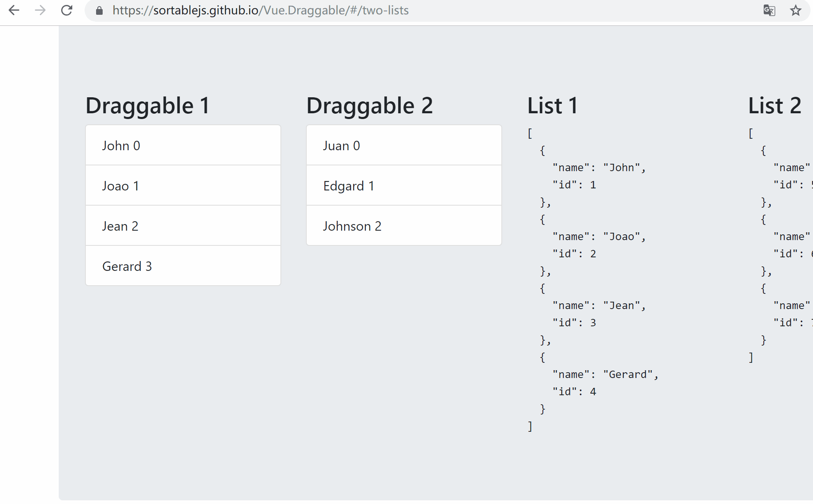Viewport: 813px width, 504px height.
Task: Select the "Edgard 1" list item
Action: pyautogui.click(x=404, y=186)
